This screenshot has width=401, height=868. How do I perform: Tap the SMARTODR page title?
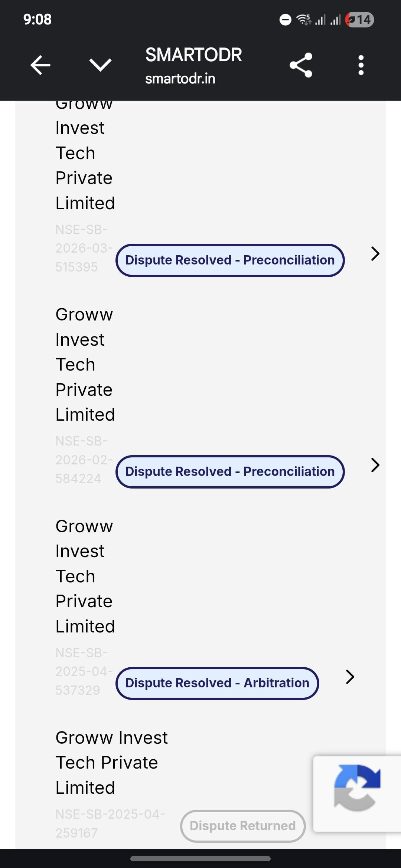pyautogui.click(x=193, y=55)
